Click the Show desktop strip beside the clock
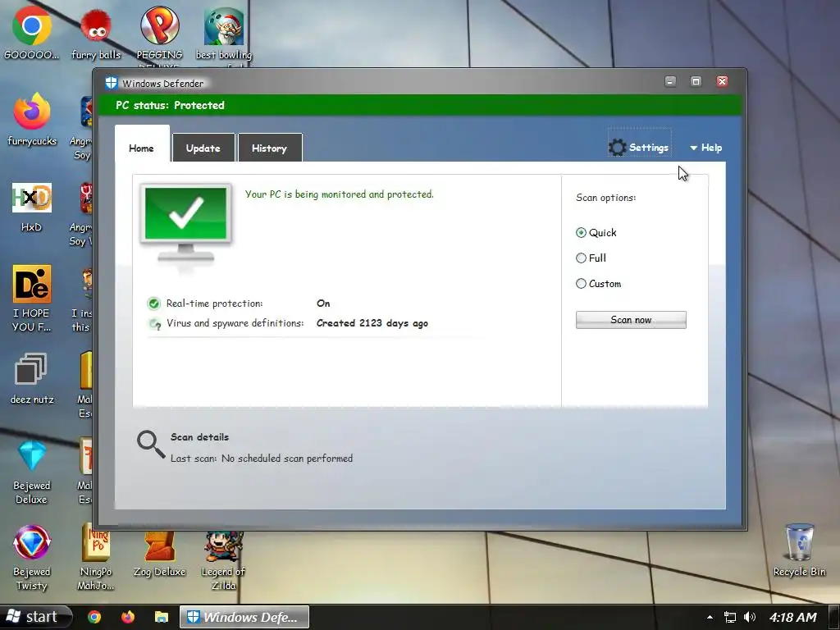Screen dimensions: 840x630 [834, 617]
